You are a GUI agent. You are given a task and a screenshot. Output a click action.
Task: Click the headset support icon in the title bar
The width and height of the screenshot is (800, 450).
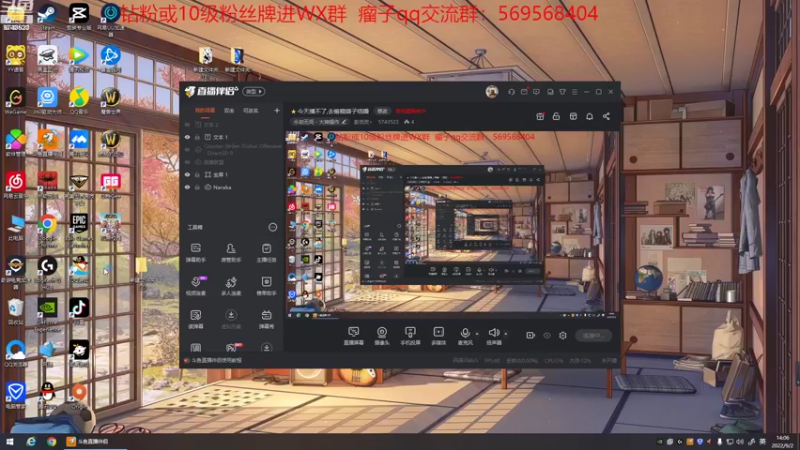(511, 92)
